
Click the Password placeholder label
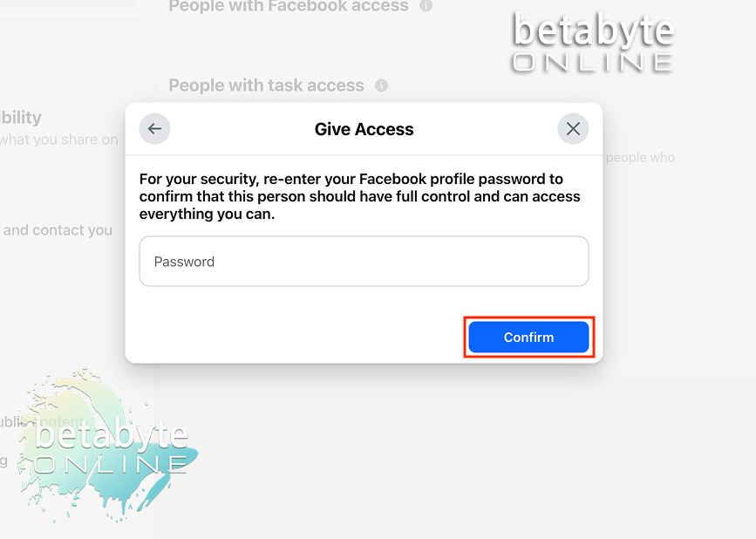(184, 262)
